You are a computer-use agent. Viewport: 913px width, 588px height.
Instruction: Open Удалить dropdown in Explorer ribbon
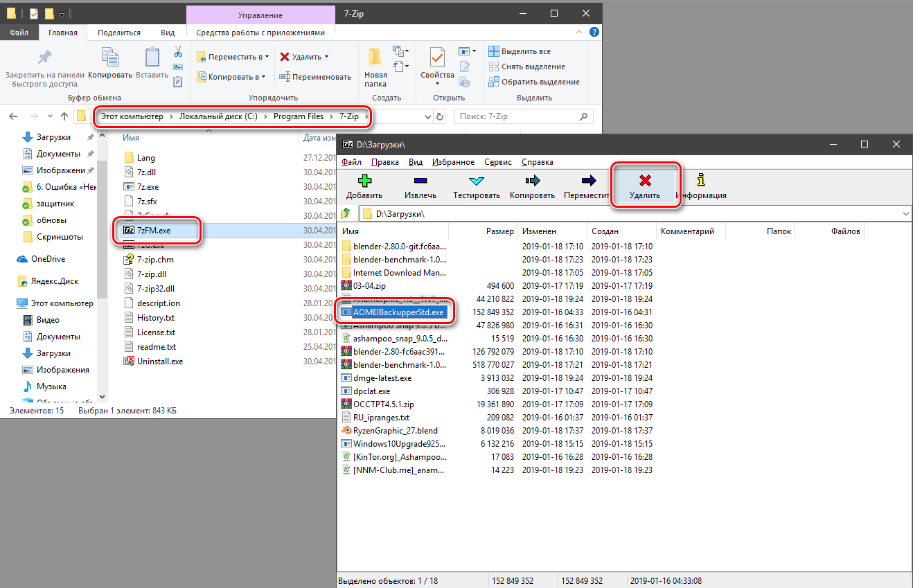coord(303,57)
